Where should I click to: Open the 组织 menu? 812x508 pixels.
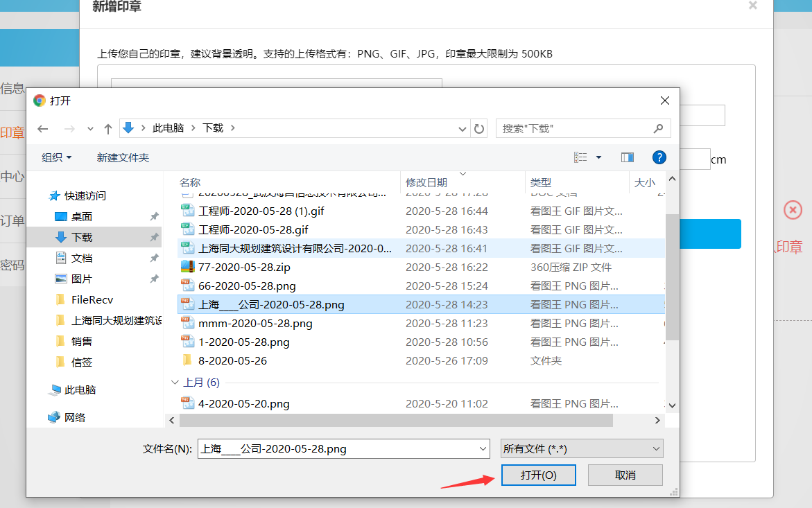[56, 157]
